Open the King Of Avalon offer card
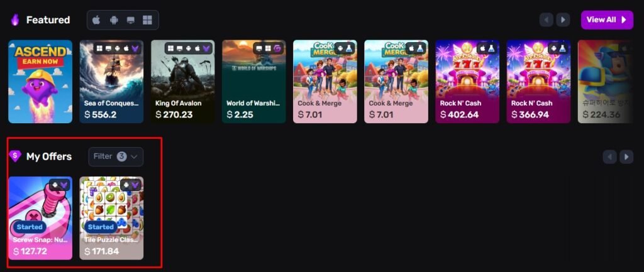 point(183,81)
